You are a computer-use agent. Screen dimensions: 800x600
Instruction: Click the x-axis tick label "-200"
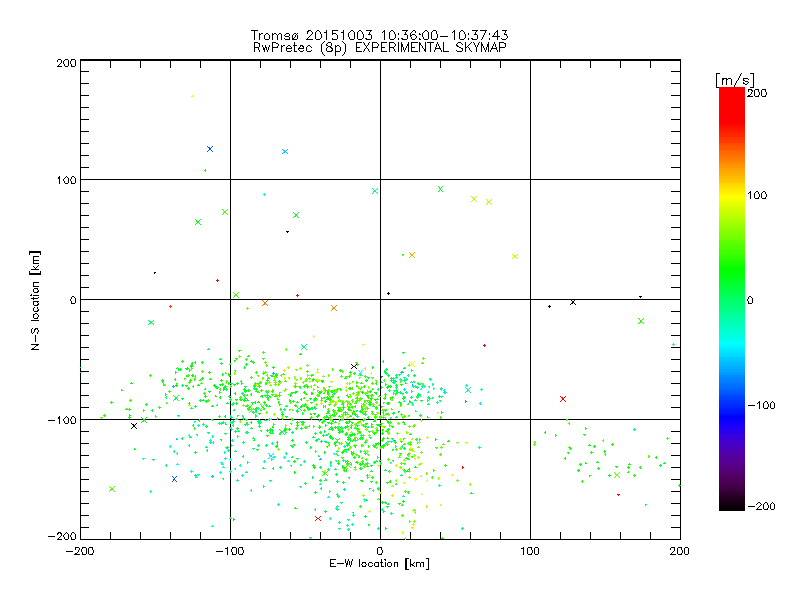point(80,551)
